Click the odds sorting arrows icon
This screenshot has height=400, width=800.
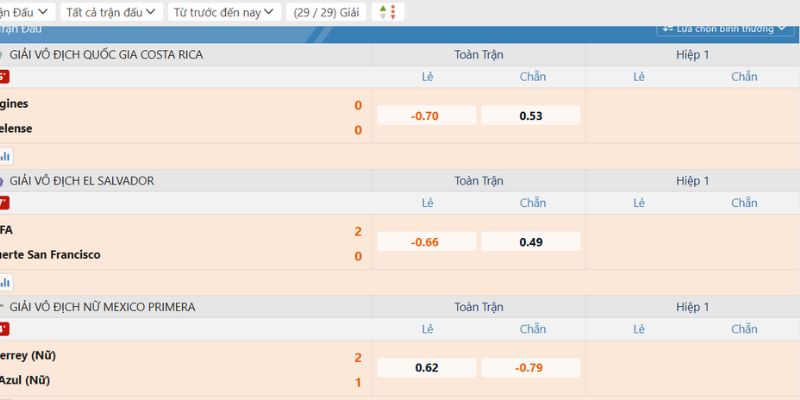click(387, 12)
